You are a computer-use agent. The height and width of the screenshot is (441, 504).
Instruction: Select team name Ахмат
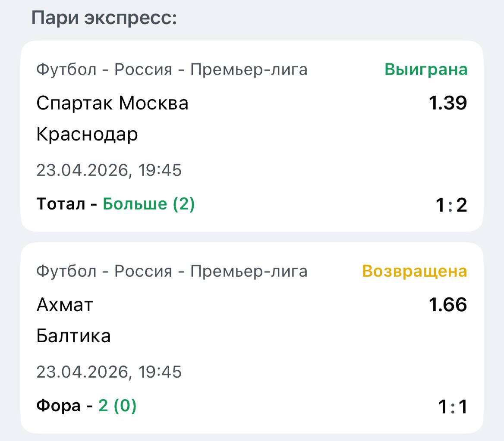(x=65, y=305)
